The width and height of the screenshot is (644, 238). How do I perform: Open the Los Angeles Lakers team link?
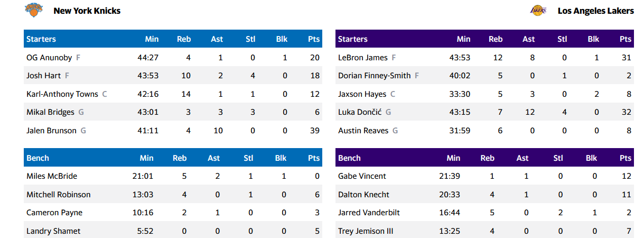pyautogui.click(x=595, y=11)
